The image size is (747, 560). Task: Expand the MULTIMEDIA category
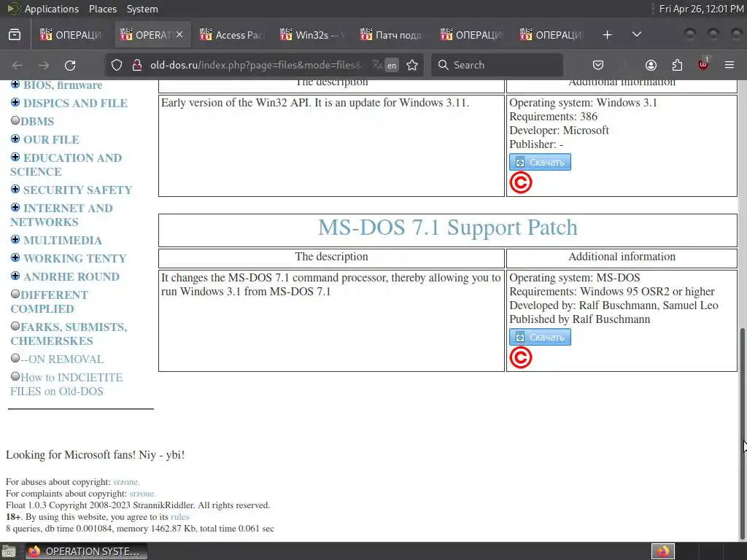15,239
